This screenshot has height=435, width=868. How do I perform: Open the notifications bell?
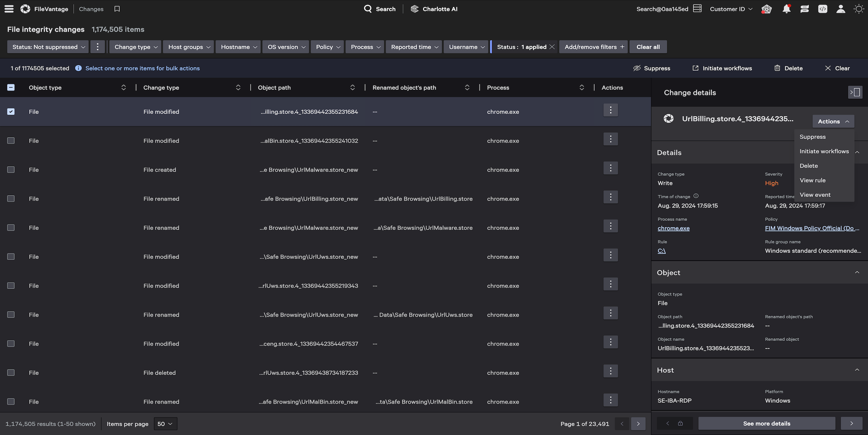point(786,9)
